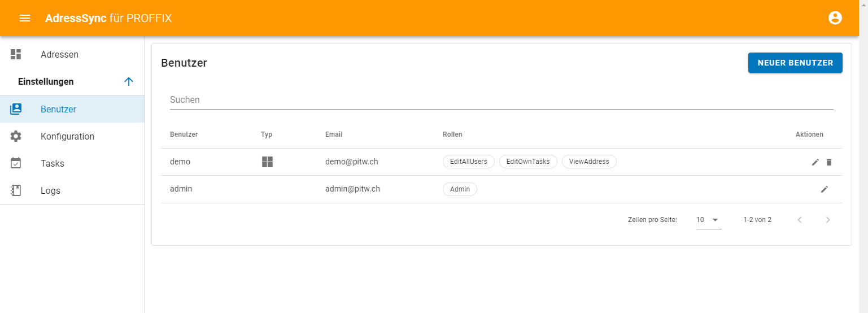Screen dimensions: 868x313
Task: Click the Konfiguration gear icon
Action: [16, 136]
